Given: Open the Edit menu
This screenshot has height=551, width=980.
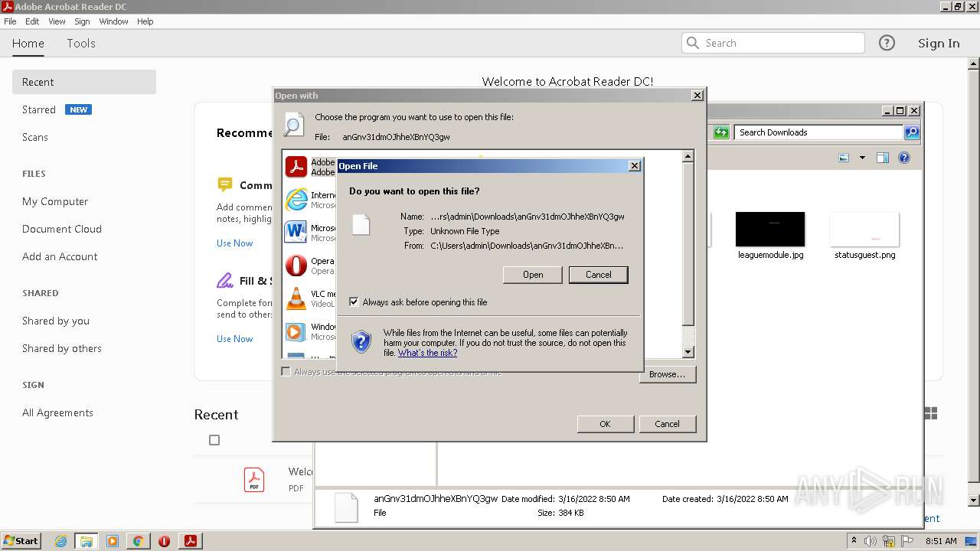Looking at the screenshot, I should 32,21.
